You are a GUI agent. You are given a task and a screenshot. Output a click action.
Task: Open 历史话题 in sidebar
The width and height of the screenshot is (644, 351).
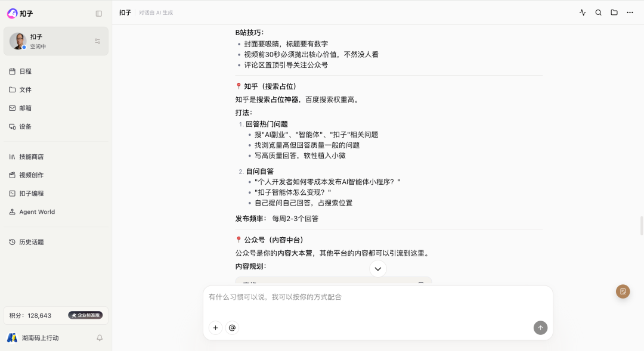pyautogui.click(x=56, y=242)
